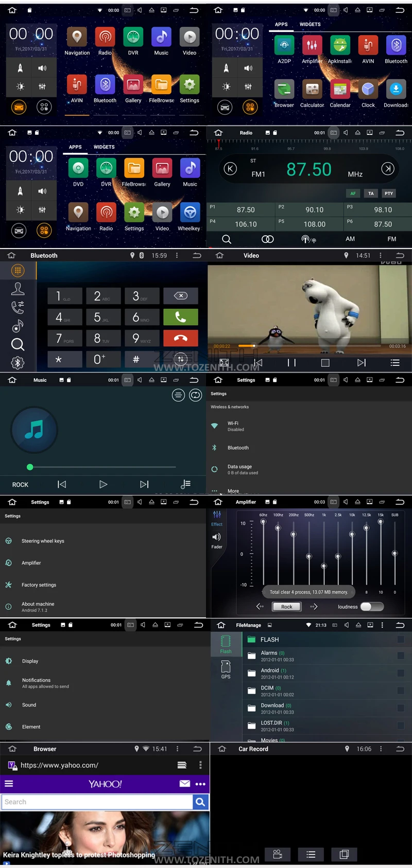Tap the green call button

181,317
